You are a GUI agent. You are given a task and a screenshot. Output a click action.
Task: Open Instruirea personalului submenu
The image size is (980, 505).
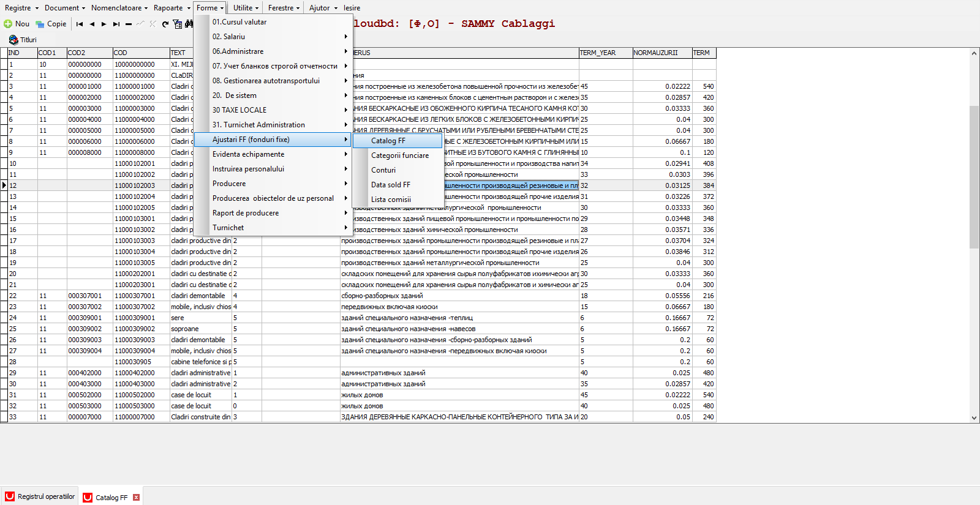(273, 169)
